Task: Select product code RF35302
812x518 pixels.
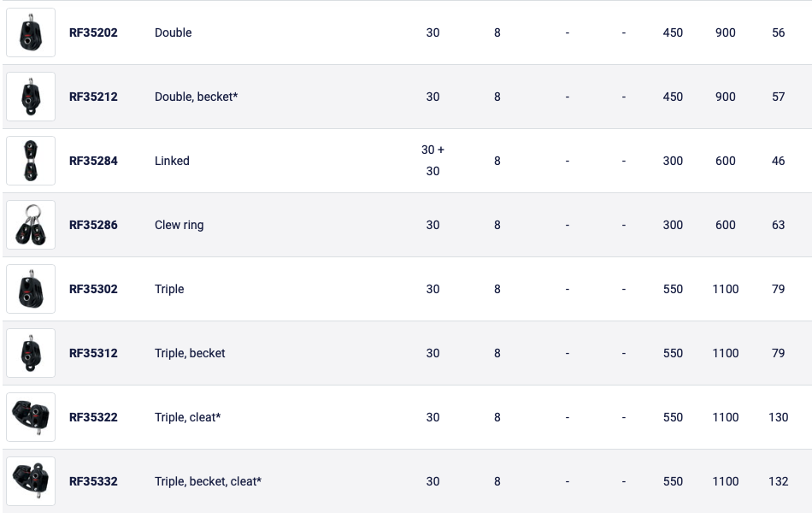Action: click(x=93, y=289)
